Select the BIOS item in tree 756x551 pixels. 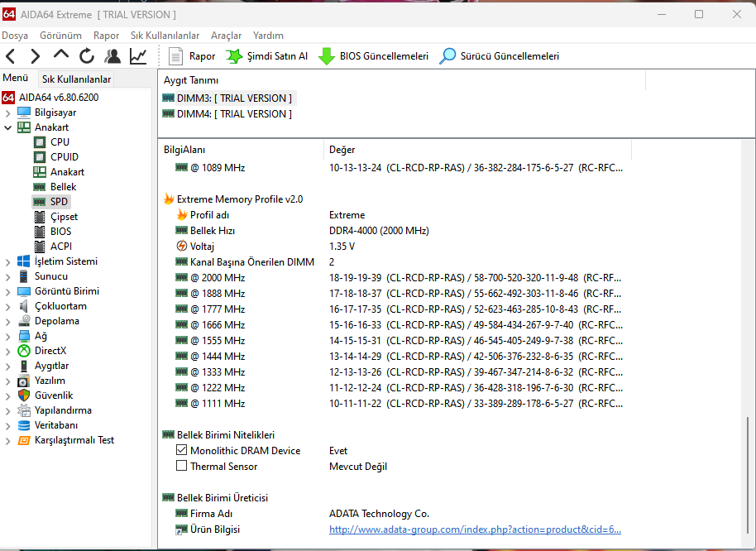60,232
